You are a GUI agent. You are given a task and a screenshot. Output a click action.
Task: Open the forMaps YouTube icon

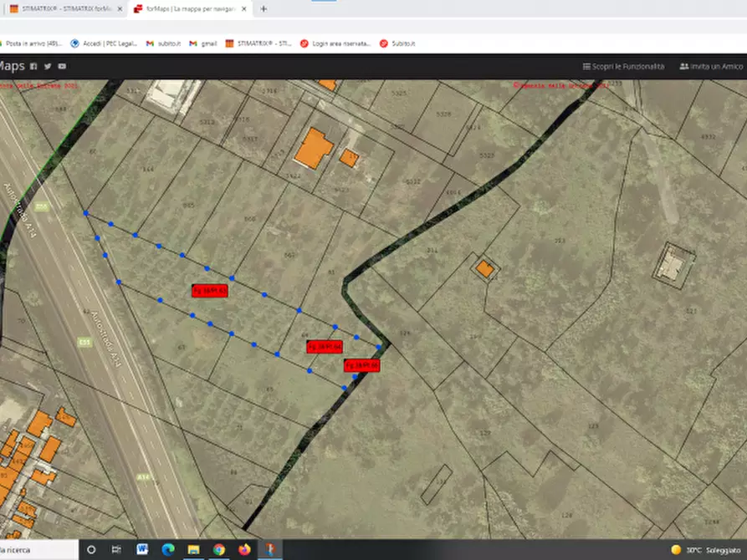click(62, 66)
